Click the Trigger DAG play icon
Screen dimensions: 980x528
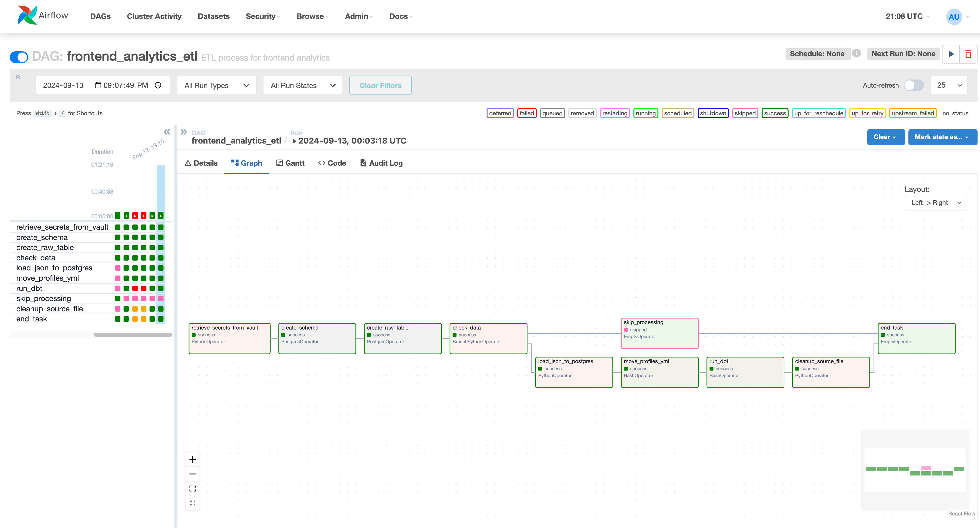coord(951,54)
